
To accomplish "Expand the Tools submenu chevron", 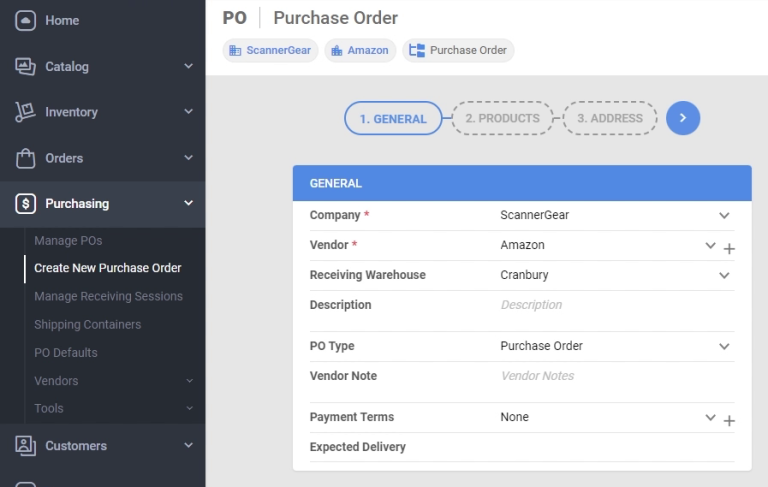I will click(x=190, y=408).
